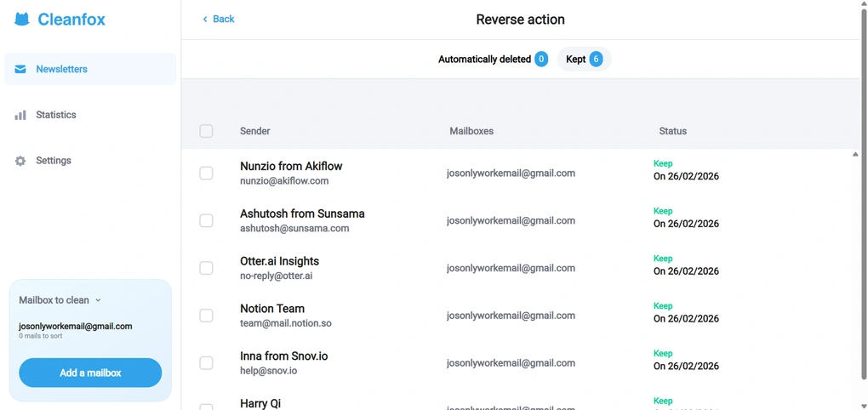Select sender name Otter.ai Insights
Image resolution: width=868 pixels, height=410 pixels.
280,261
